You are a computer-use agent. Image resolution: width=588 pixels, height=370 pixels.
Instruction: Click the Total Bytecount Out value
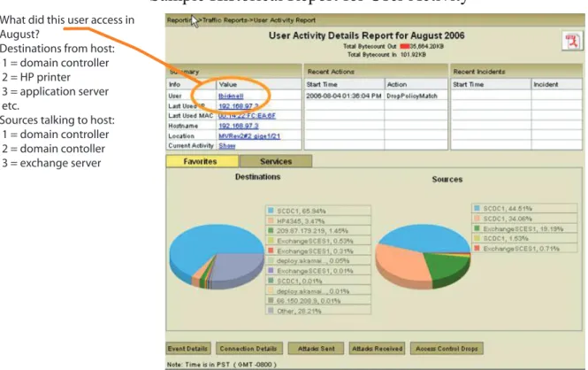point(423,47)
